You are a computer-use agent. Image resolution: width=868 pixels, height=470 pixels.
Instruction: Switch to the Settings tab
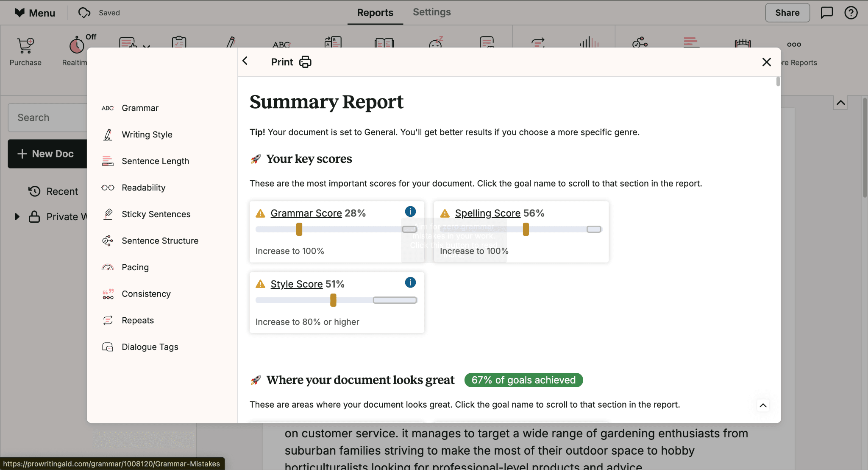432,12
